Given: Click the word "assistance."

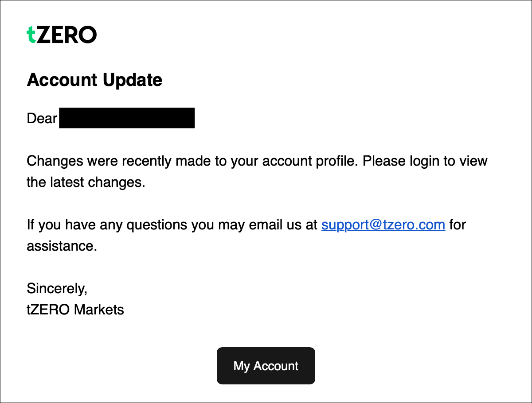Looking at the screenshot, I should point(62,246).
